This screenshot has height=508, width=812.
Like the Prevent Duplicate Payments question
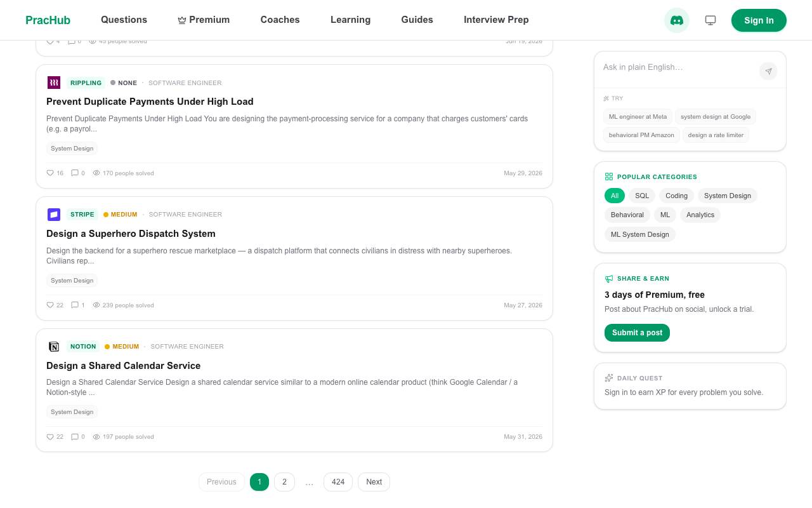pos(50,173)
